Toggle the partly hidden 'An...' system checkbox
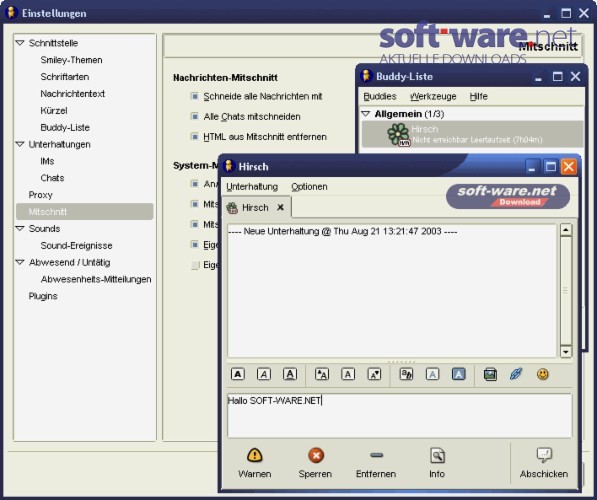 [x=194, y=184]
